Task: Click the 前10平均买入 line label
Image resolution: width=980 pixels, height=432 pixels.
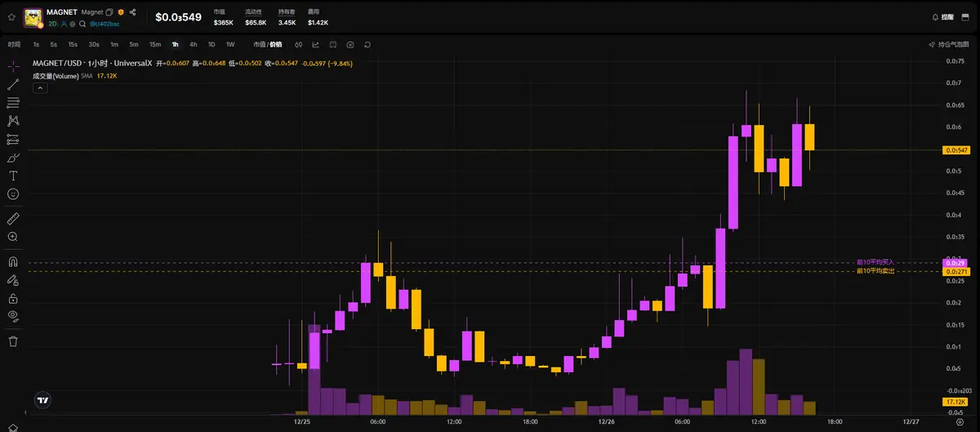Action: 875,262
